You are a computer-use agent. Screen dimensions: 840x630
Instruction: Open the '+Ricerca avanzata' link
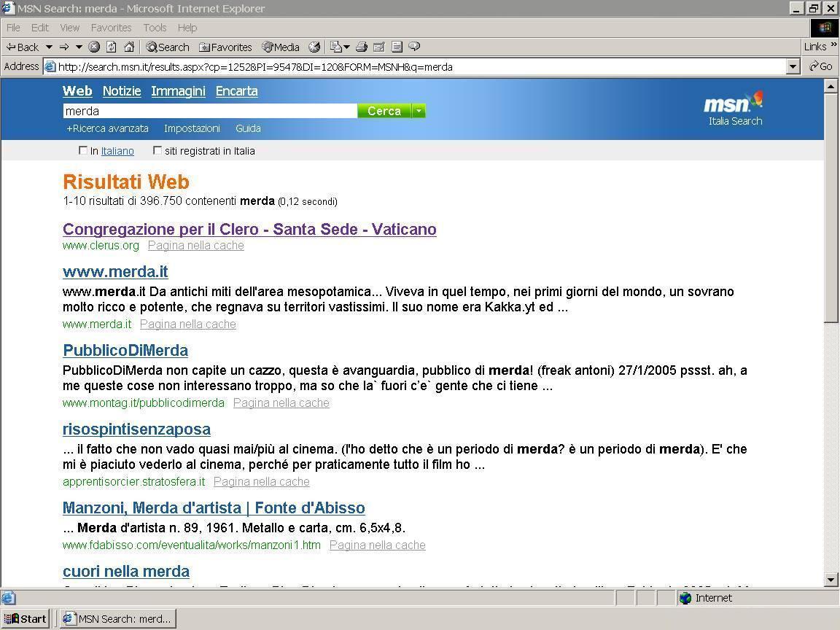pyautogui.click(x=108, y=128)
